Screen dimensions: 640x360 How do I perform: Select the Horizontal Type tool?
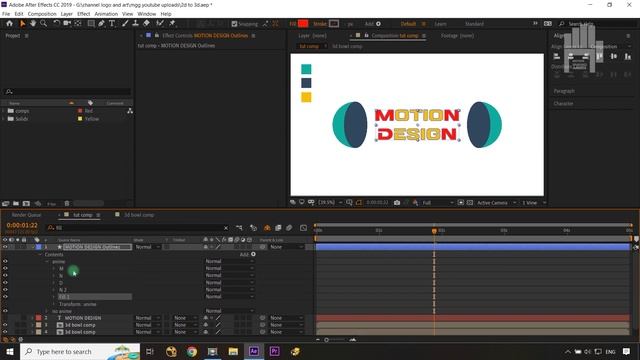coord(112,24)
